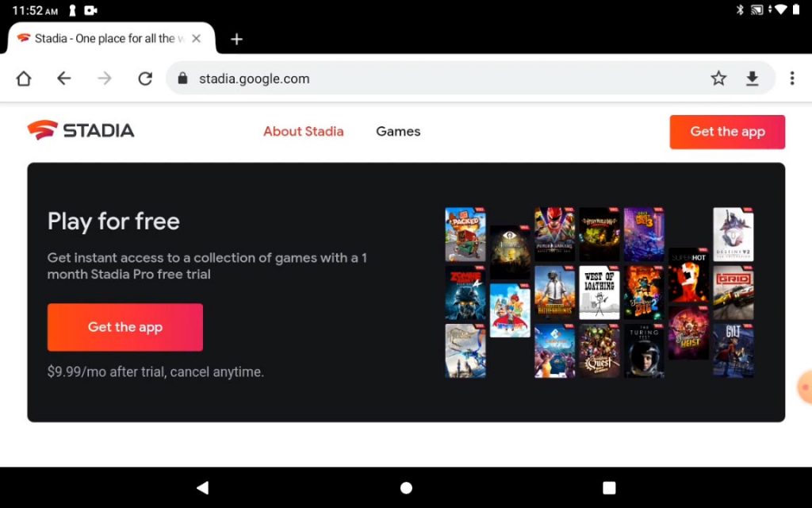This screenshot has width=812, height=508.
Task: Click Get the app under Play for free
Action: pos(124,327)
